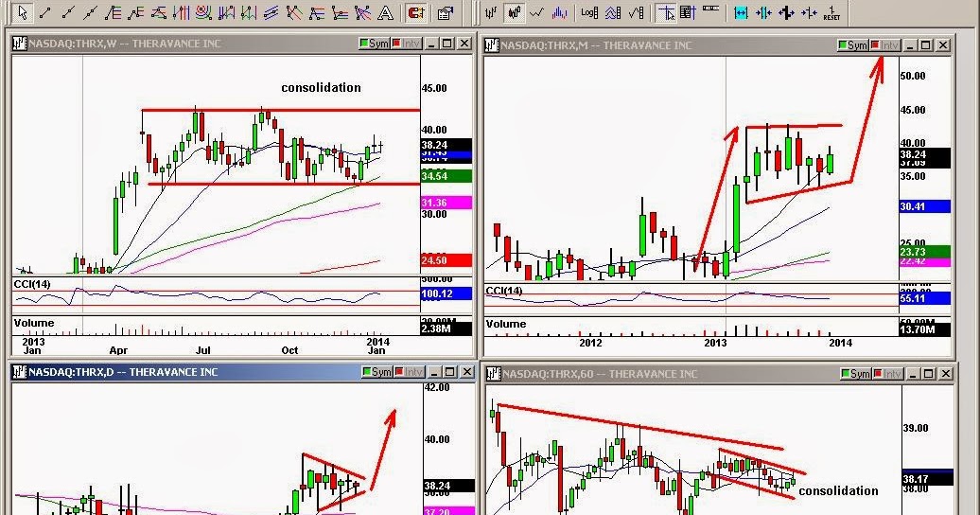Open the daily window chart menu icon
Viewport: 980px width, 515px height.
pyautogui.click(x=19, y=372)
